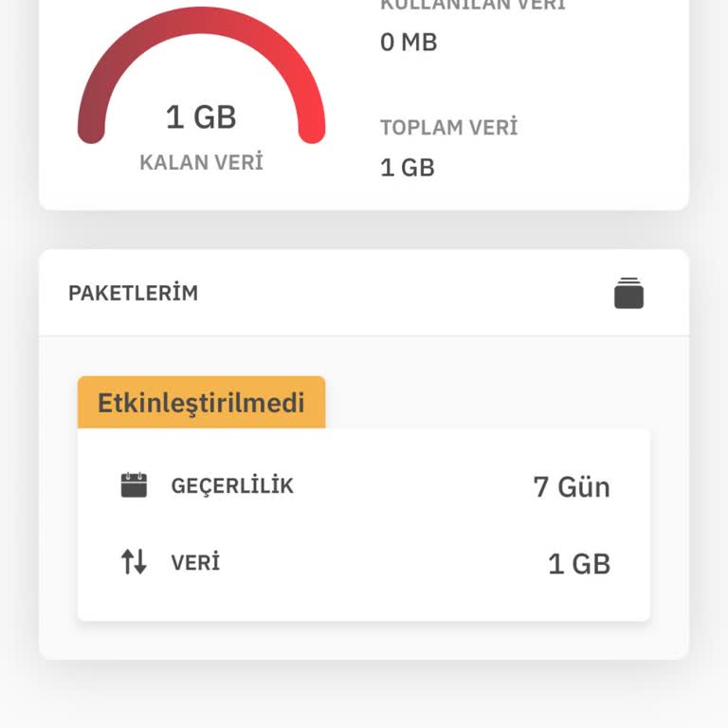
Task: Open the packages stack icon beside Paketlerim
Action: (x=628, y=293)
